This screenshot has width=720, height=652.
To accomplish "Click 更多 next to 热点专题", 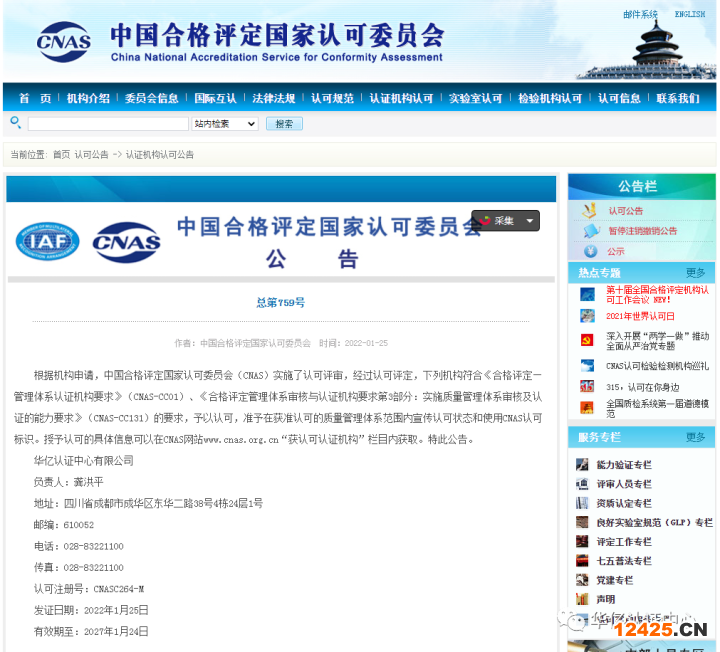I will [695, 273].
